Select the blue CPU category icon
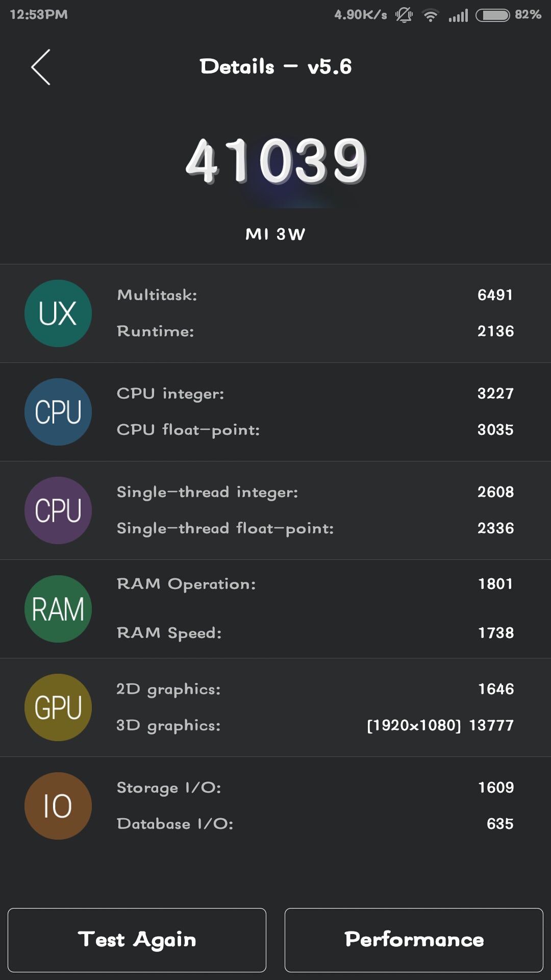This screenshot has width=551, height=980. 58,412
